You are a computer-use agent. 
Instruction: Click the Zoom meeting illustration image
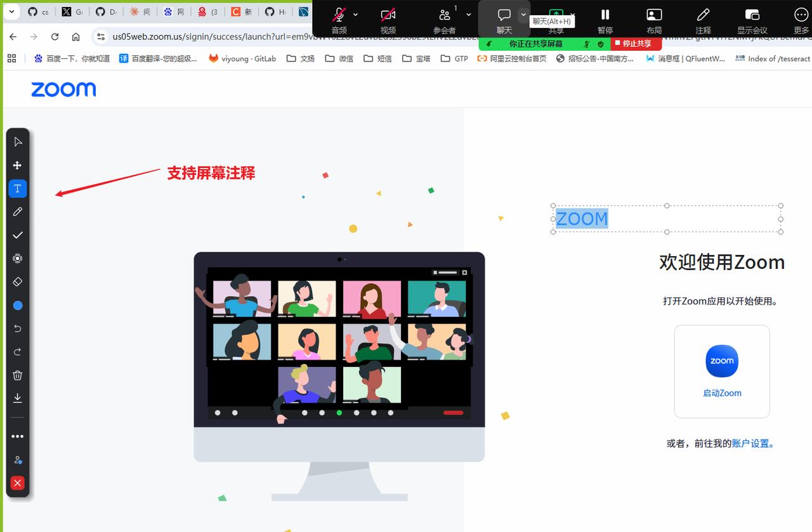pyautogui.click(x=339, y=376)
